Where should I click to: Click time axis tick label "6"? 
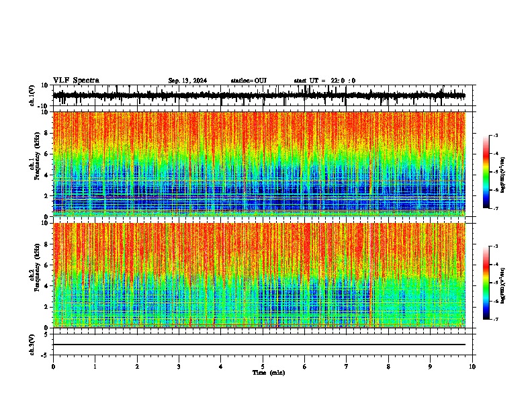point(305,367)
